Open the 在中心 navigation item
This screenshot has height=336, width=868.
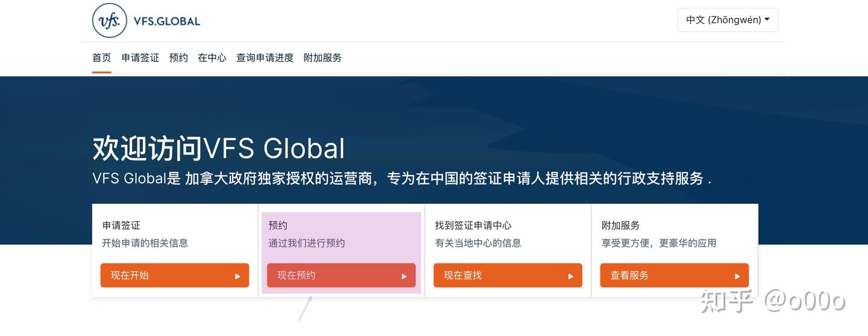tap(212, 58)
